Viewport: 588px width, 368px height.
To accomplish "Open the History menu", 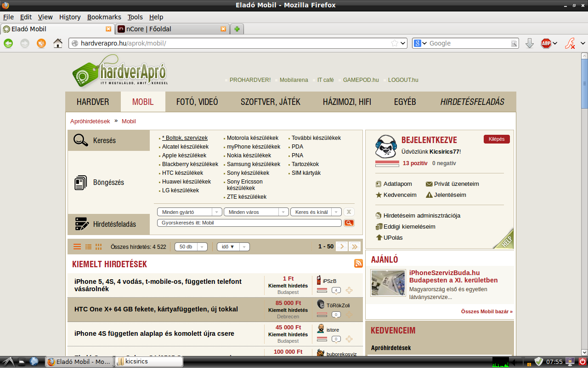I will pos(70,17).
